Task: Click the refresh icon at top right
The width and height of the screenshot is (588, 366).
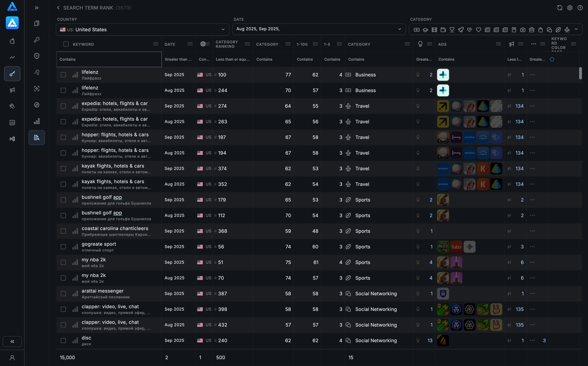Action: point(559,8)
